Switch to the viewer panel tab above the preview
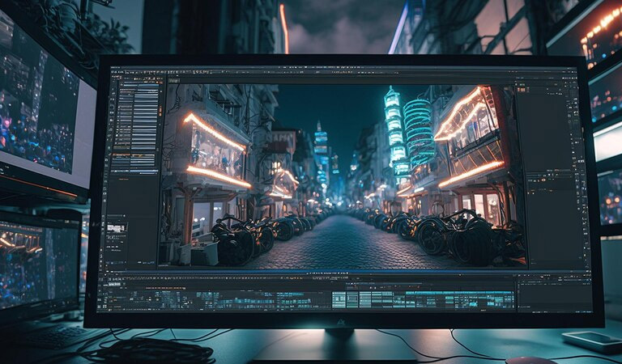 tap(174, 78)
